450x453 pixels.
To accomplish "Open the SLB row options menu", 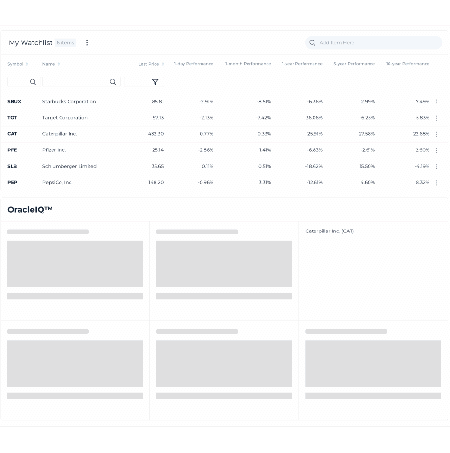I will point(436,166).
